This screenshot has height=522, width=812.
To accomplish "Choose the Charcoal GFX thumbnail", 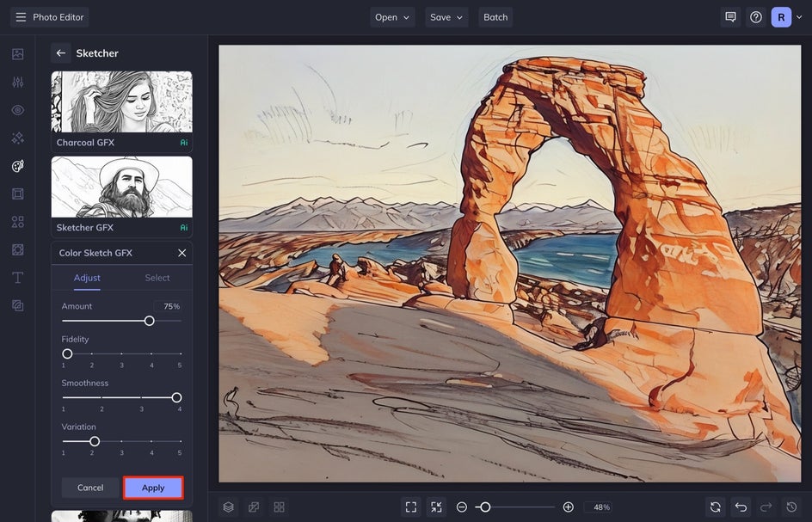I will [x=121, y=101].
